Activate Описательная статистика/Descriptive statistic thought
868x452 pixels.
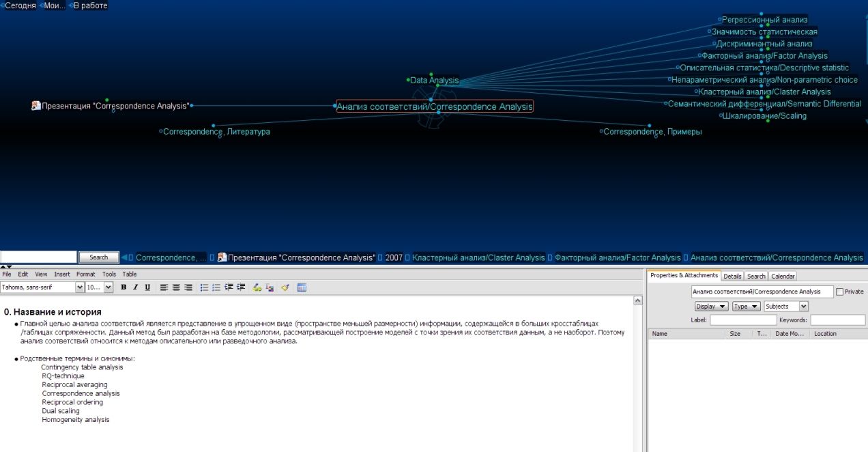pos(764,68)
